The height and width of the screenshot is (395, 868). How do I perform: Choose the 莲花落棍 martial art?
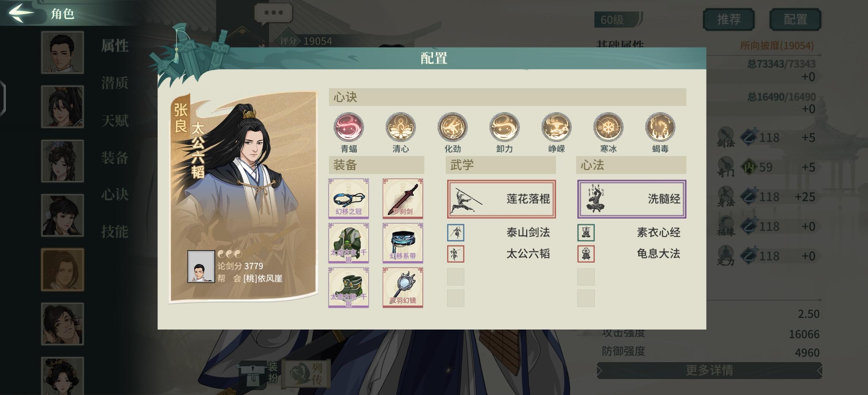pyautogui.click(x=501, y=199)
